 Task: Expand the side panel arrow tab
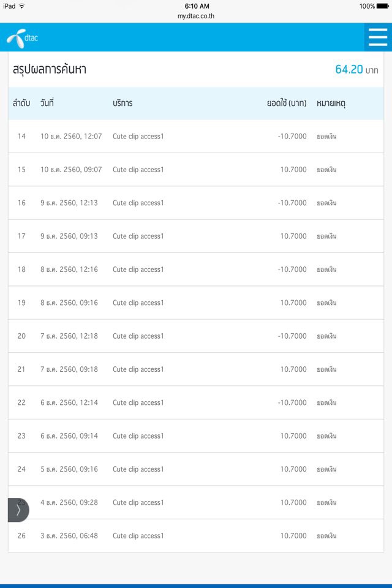tap(18, 510)
